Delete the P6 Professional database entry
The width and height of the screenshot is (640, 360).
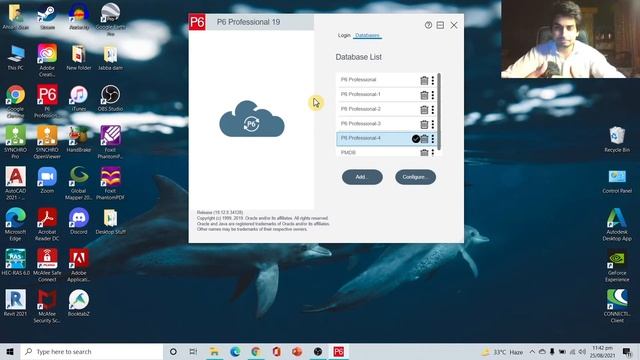[424, 81]
